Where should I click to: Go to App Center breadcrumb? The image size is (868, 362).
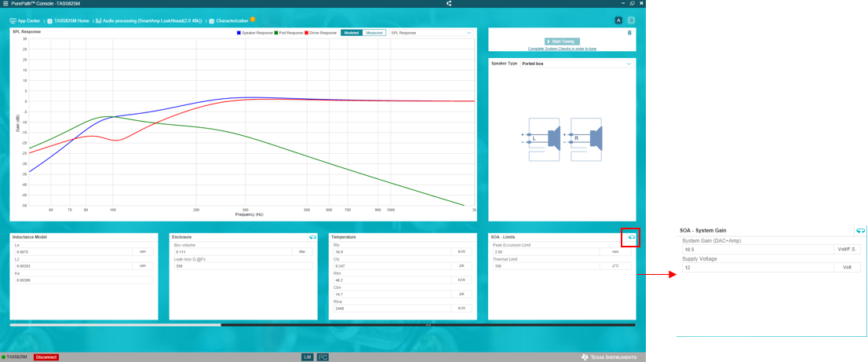[x=29, y=21]
